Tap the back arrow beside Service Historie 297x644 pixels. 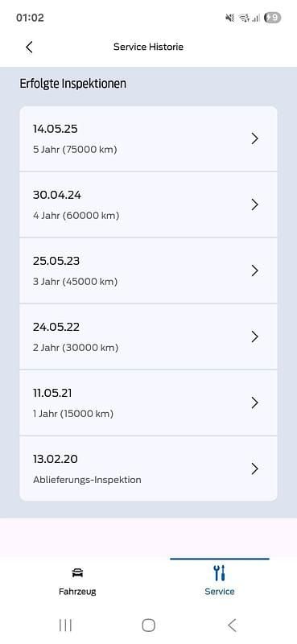point(29,47)
